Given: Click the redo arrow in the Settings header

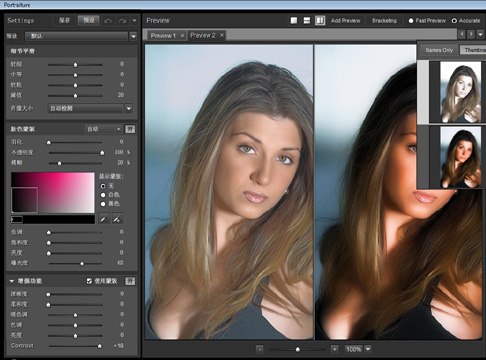Looking at the screenshot, I should tap(122, 21).
